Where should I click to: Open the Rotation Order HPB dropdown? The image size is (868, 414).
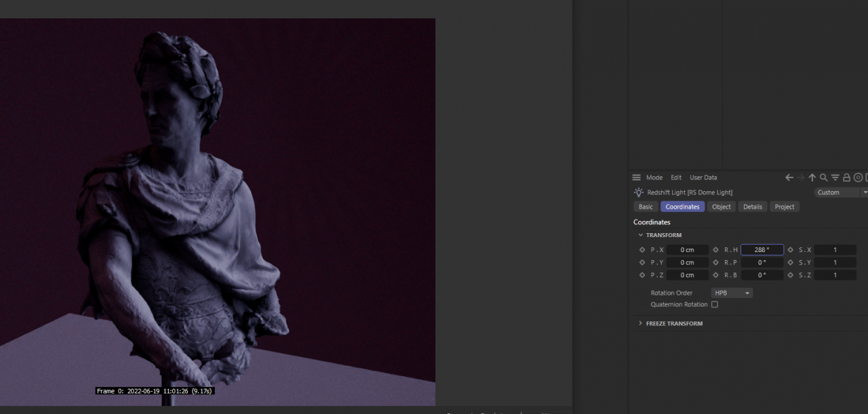[x=732, y=293]
